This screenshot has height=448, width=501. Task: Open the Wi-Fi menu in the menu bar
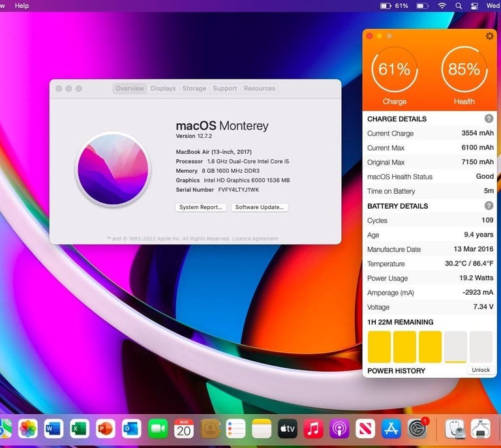click(x=442, y=6)
